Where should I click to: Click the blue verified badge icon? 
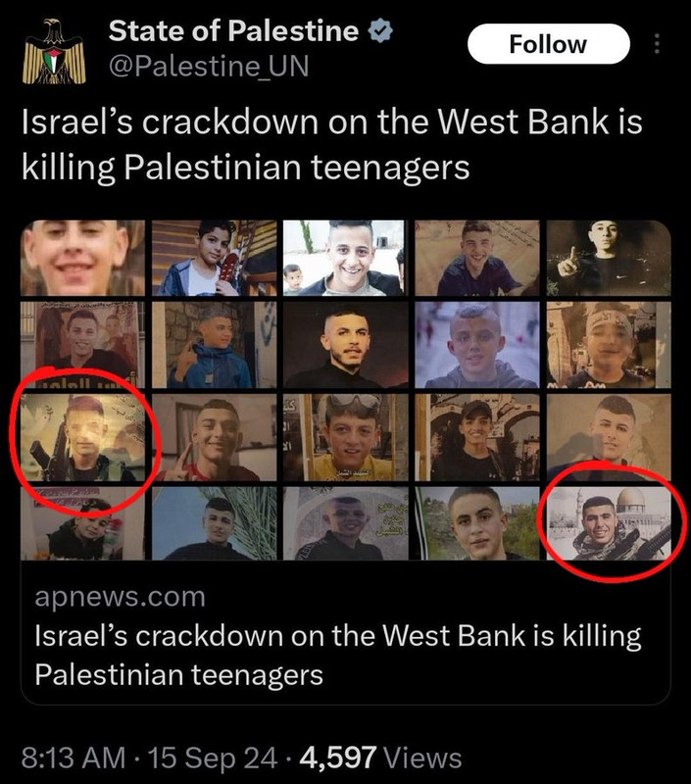point(380,30)
